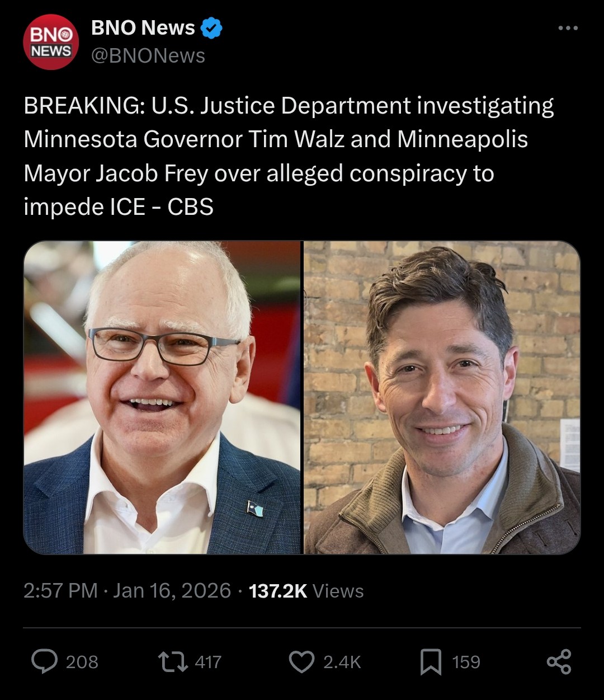Bookmark this tweet
Viewport: 604px width, 700px height.
431,662
